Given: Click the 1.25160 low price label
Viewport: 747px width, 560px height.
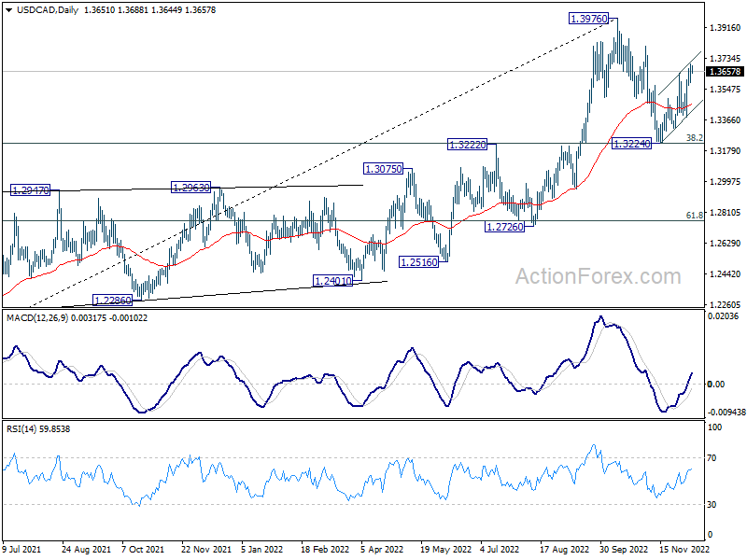Looking at the screenshot, I should click(x=419, y=262).
